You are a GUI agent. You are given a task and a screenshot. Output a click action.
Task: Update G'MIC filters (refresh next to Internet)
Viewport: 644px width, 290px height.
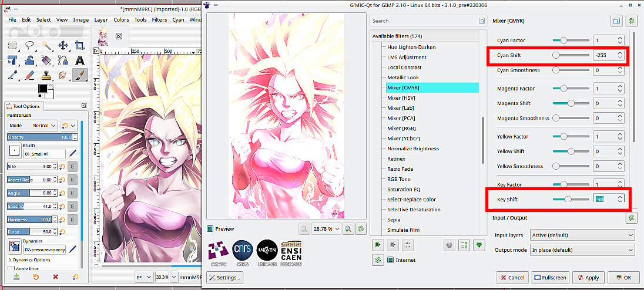(x=377, y=259)
